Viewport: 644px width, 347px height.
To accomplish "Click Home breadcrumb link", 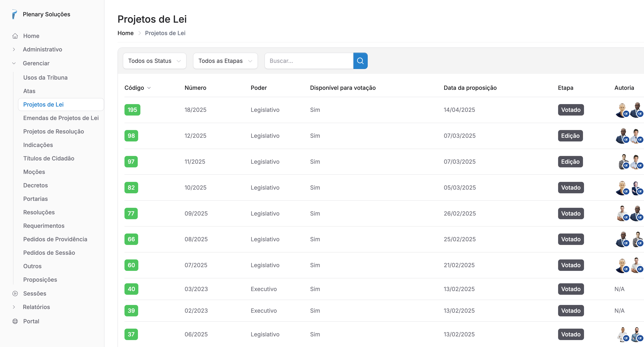I will pyautogui.click(x=125, y=33).
